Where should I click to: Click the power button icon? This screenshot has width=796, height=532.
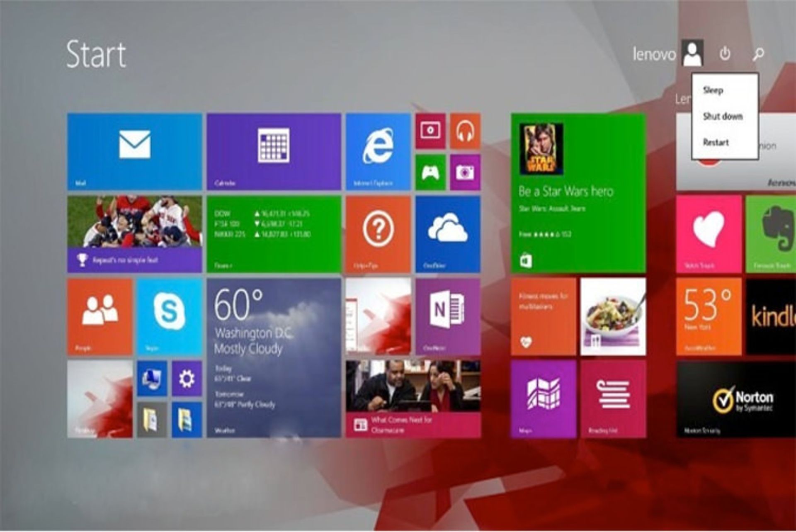(726, 54)
